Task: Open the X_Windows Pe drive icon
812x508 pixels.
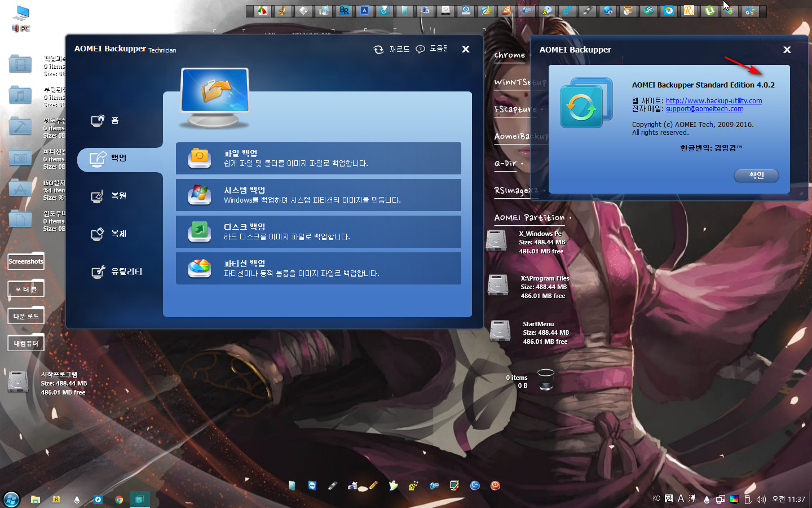Action: point(496,240)
